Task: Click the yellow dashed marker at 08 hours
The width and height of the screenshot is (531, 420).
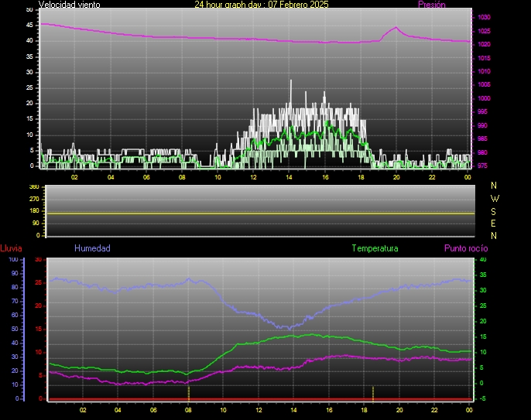Action: click(x=189, y=393)
